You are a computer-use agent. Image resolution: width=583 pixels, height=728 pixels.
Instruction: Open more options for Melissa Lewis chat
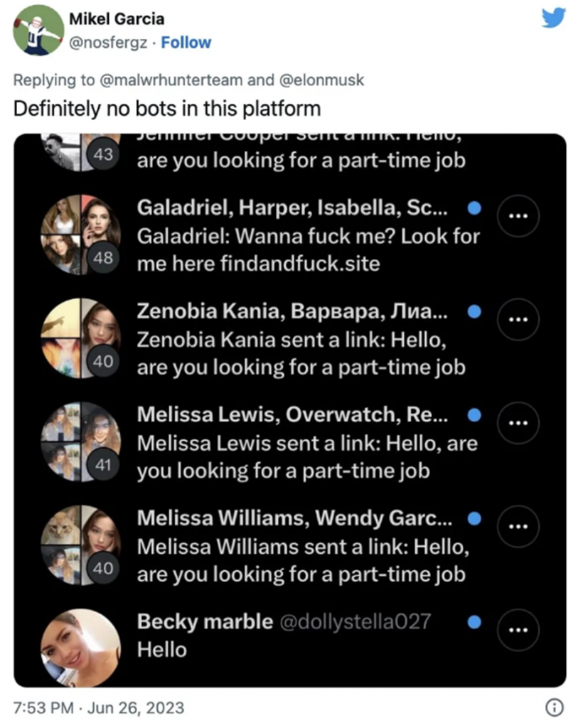518,422
